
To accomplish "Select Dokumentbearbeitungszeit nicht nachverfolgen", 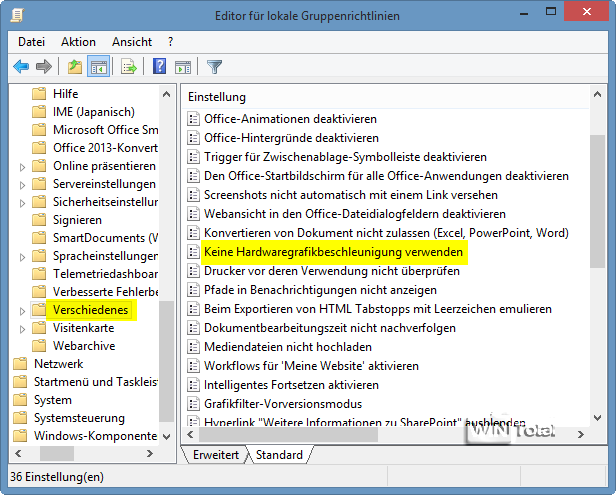I will 330,328.
